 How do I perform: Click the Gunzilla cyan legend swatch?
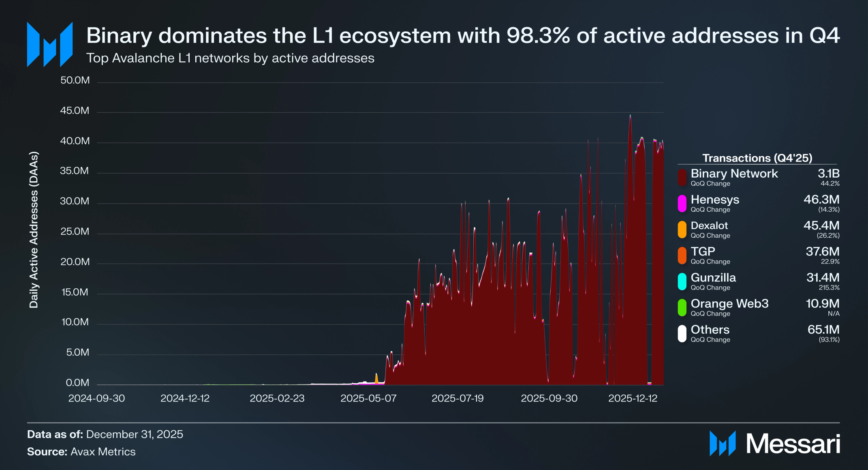coord(682,281)
